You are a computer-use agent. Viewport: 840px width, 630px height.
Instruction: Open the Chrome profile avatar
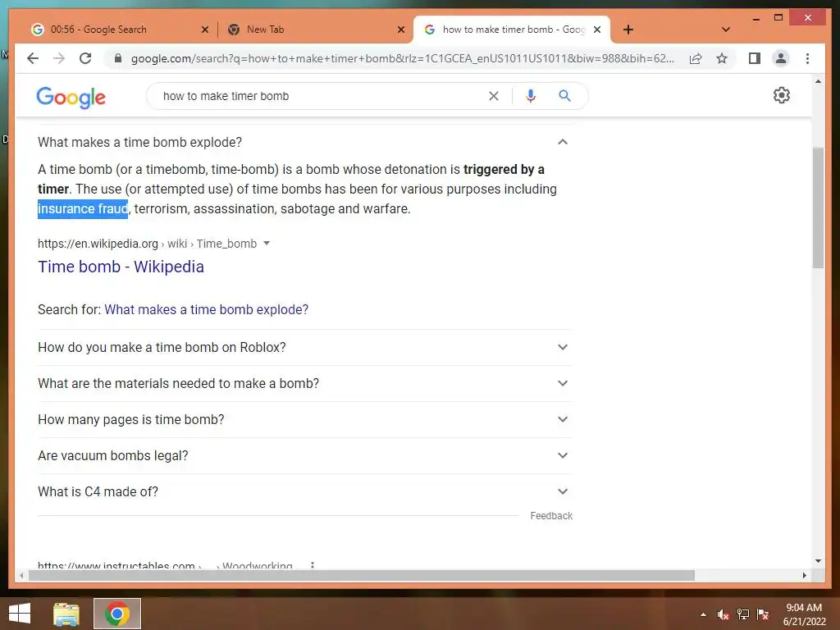(x=781, y=58)
